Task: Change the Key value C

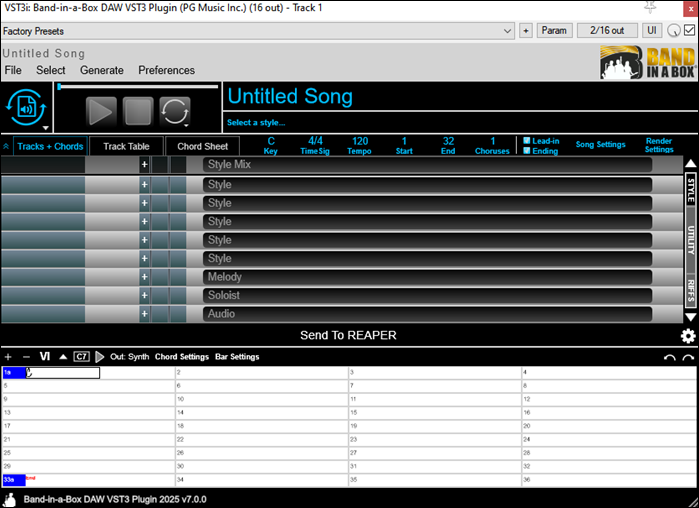Action: click(271, 141)
